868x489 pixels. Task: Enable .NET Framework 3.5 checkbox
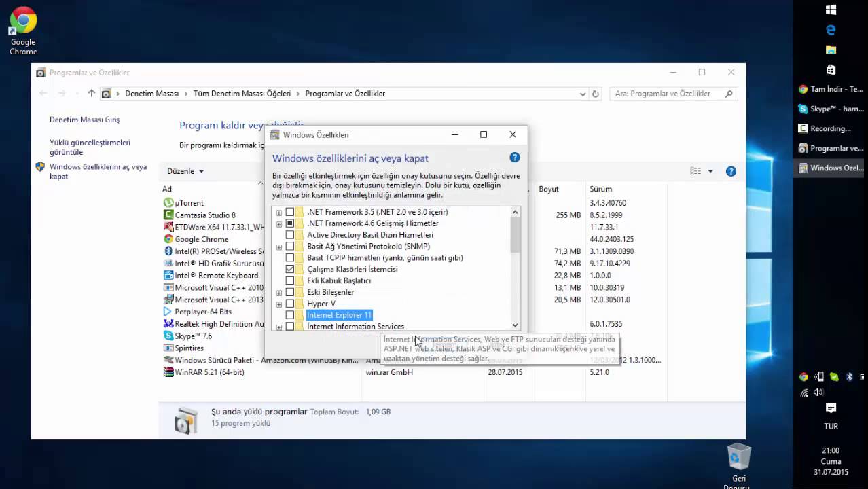290,212
